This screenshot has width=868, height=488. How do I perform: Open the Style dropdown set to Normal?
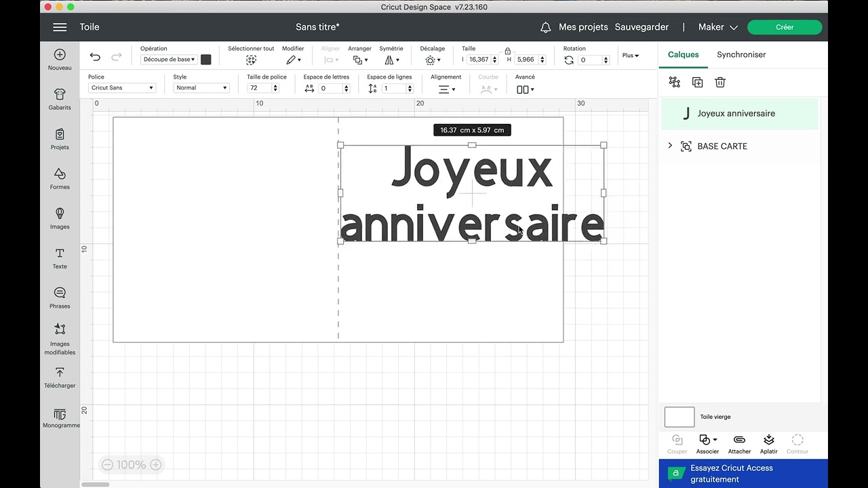[201, 88]
